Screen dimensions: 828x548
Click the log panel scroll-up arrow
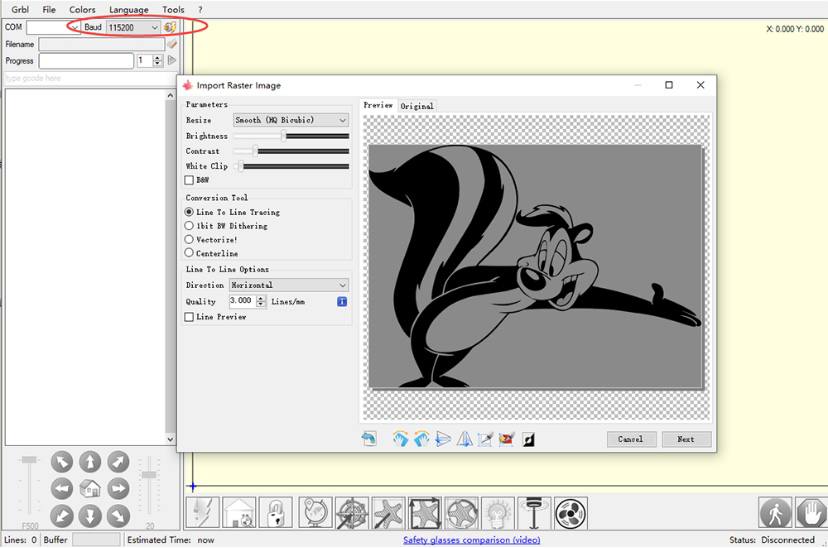[170, 96]
